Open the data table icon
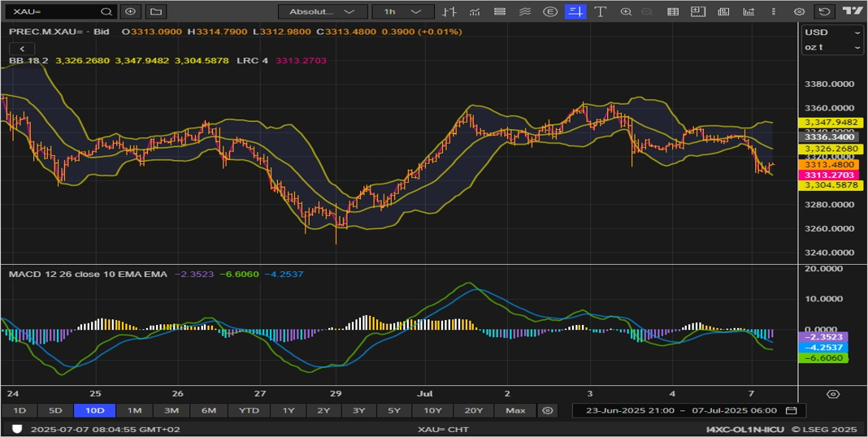The image size is (868, 437). point(673,11)
